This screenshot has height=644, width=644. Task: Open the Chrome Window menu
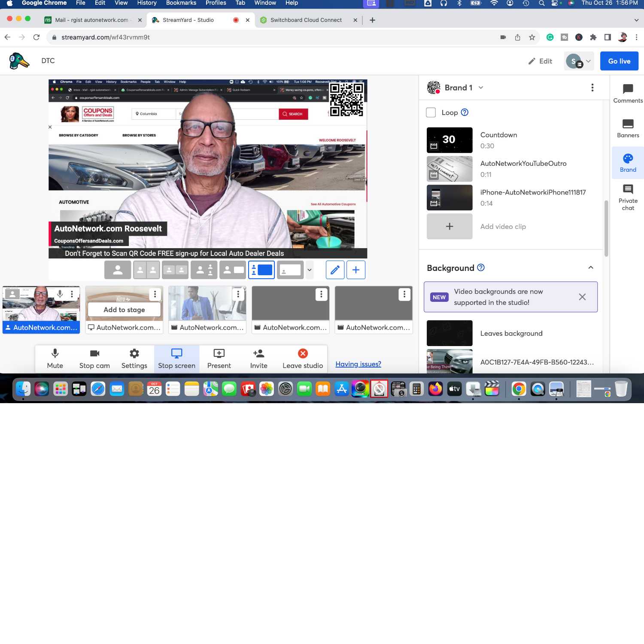pos(265,3)
